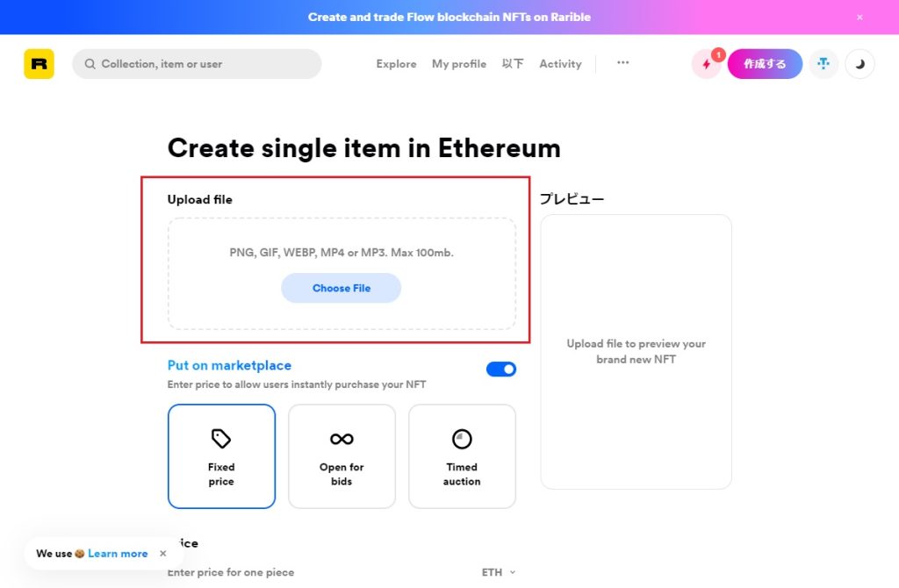Open the lightning bolt notifications icon
The image size is (899, 588).
click(707, 64)
